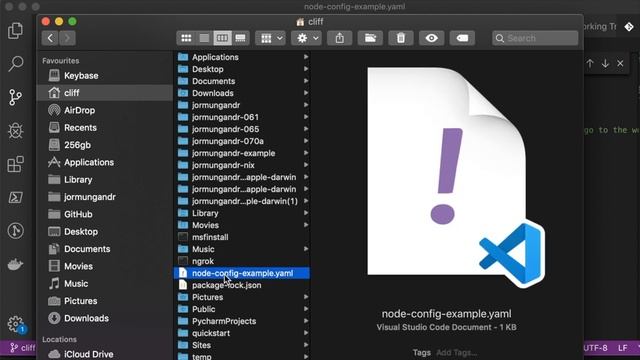Viewport: 640px width, 360px height.
Task: Select AirDrop in Finder sidebar
Action: coord(105,110)
